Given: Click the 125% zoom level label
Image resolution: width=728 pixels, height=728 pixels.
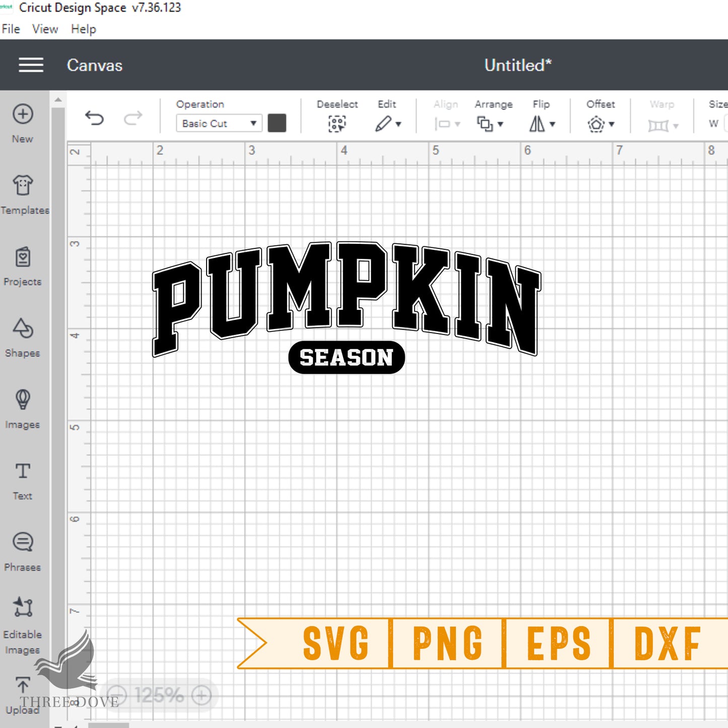Looking at the screenshot, I should (x=159, y=695).
